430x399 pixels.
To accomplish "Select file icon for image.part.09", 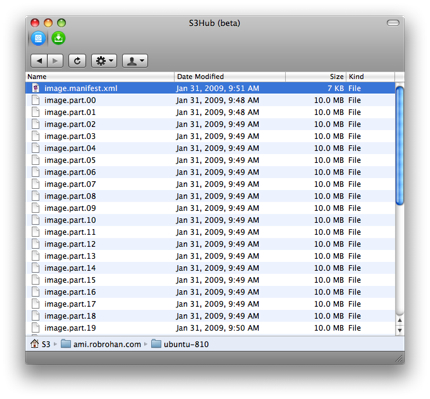I will coord(36,208).
